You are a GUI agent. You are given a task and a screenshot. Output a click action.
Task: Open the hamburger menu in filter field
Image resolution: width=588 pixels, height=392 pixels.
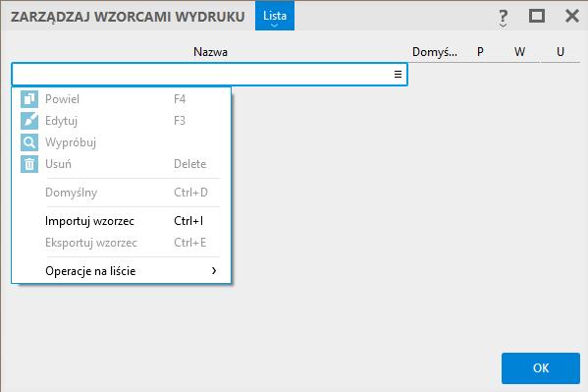(398, 75)
